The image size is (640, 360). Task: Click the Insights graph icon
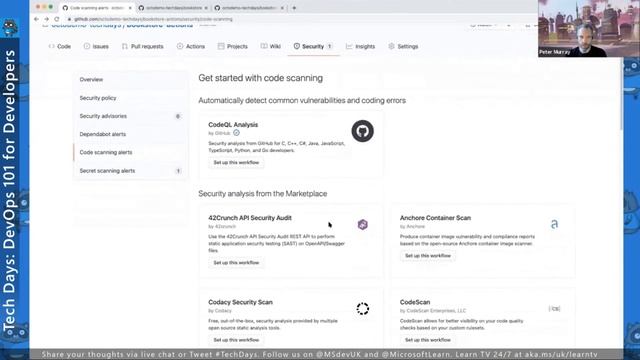[349, 46]
